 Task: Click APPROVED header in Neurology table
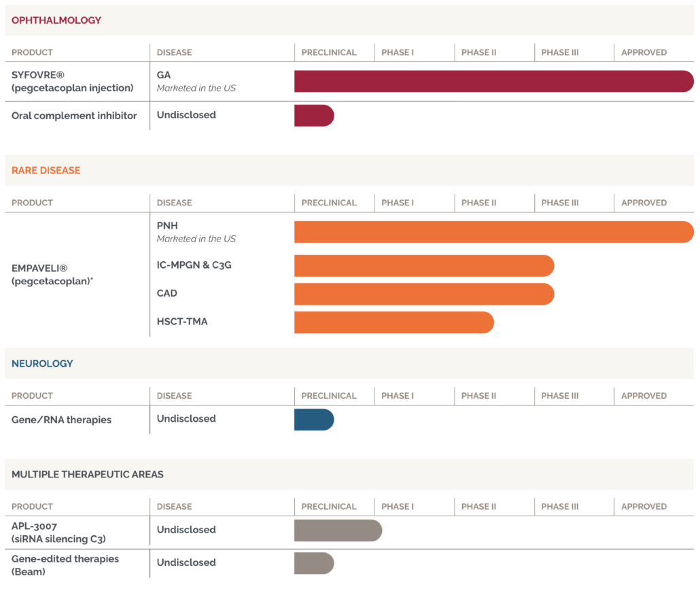[x=644, y=395]
